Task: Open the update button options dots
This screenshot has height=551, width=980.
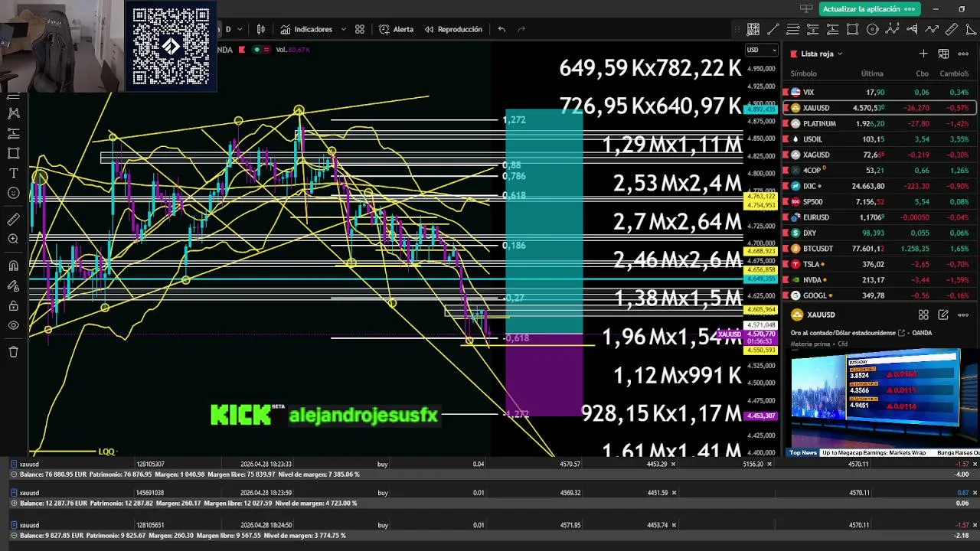Action: click(910, 8)
